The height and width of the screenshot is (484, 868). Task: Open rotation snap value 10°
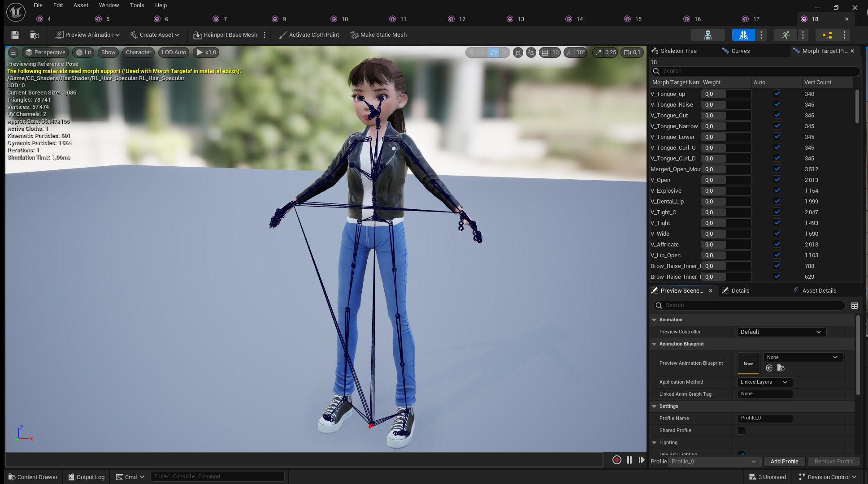[x=581, y=52]
